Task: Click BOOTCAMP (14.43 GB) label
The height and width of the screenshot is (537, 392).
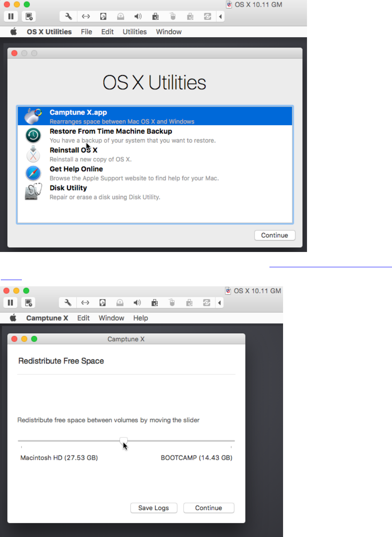Action: click(196, 458)
